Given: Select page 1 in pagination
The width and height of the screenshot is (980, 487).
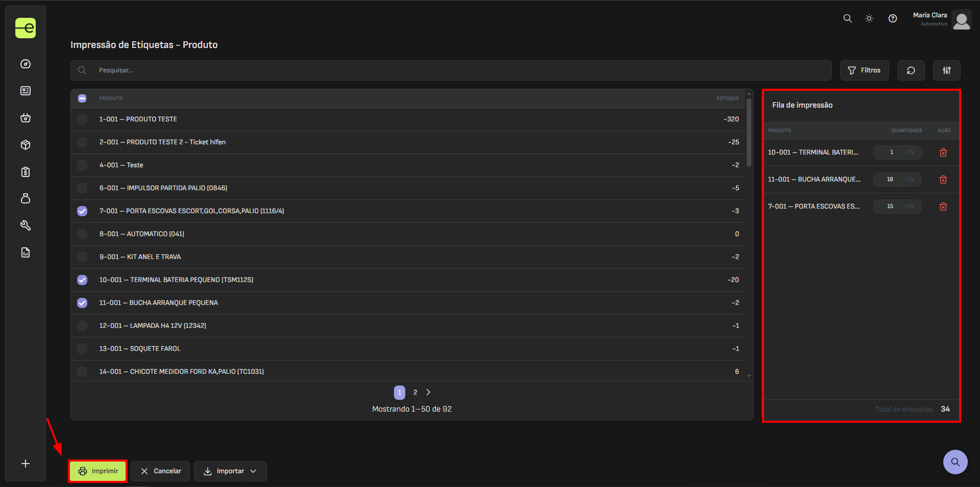Looking at the screenshot, I should (x=400, y=392).
